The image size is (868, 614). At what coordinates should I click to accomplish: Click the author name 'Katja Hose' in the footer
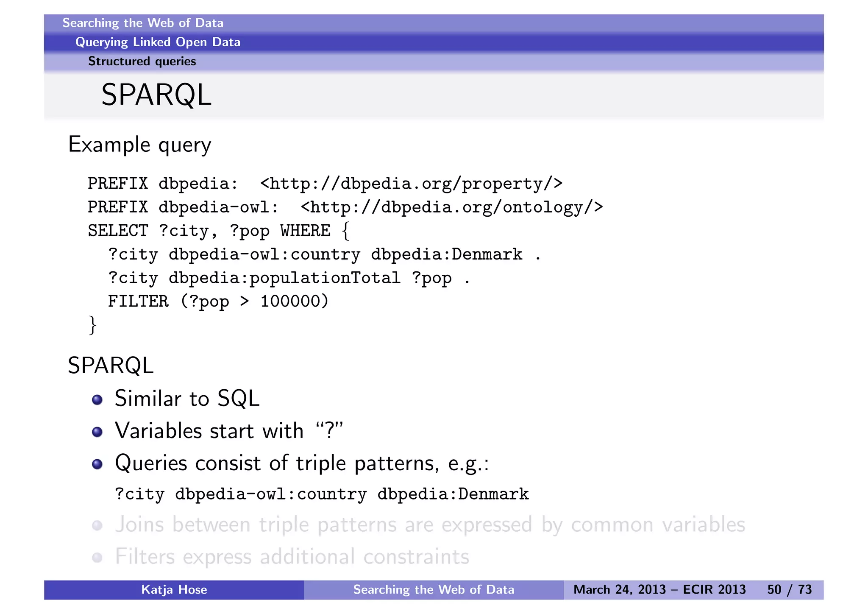click(174, 590)
